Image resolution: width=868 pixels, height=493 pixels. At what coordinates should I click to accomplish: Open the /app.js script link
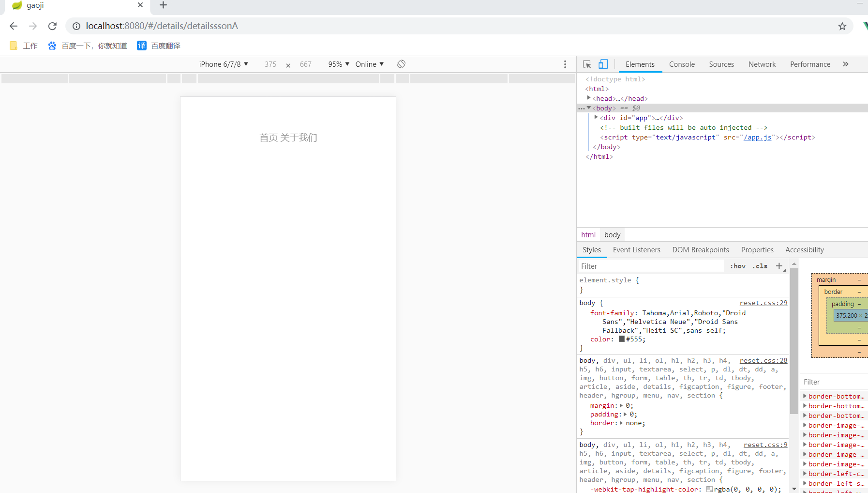(x=757, y=138)
